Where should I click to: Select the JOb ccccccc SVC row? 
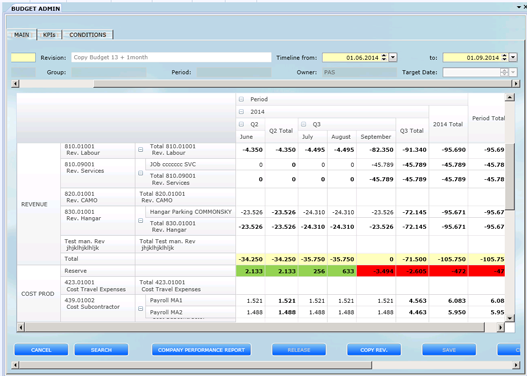(x=190, y=164)
